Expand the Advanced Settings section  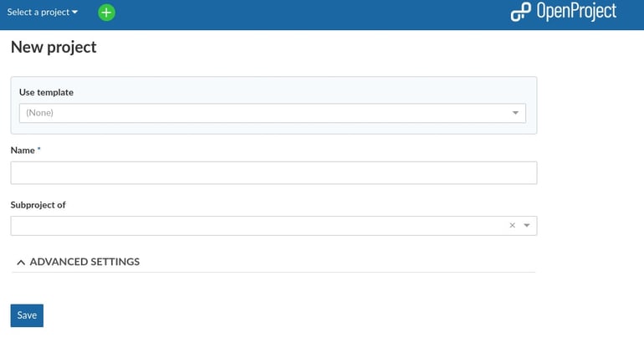click(84, 262)
